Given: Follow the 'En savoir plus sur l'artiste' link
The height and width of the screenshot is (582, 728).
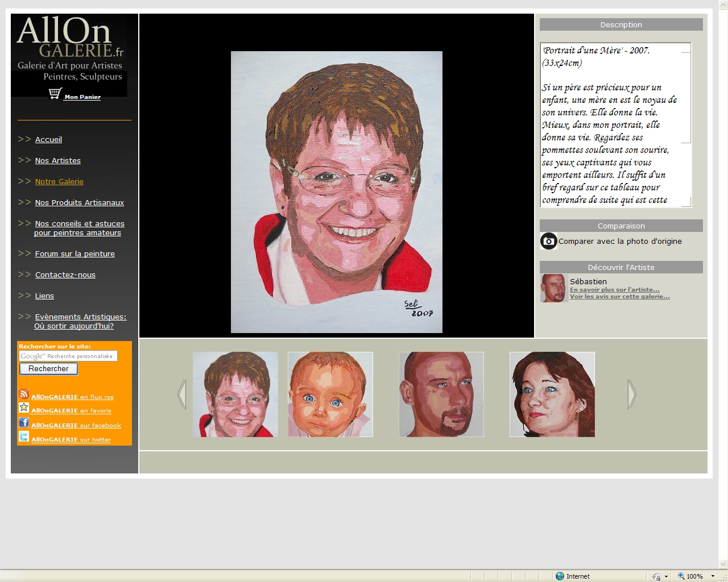Looking at the screenshot, I should pyautogui.click(x=614, y=290).
